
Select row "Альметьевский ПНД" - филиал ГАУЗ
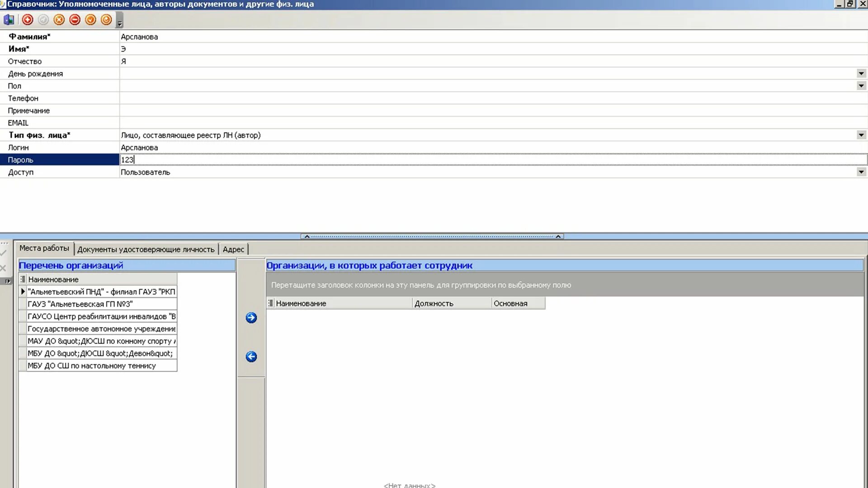click(x=101, y=292)
